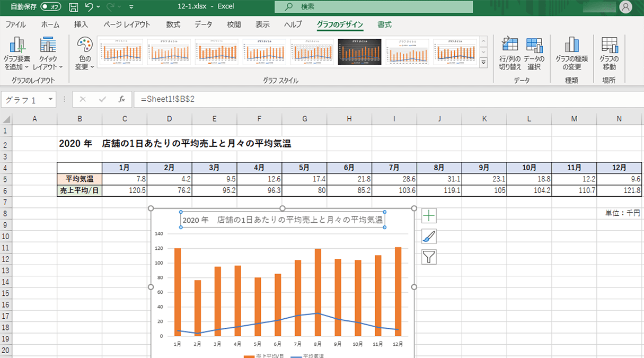644x358 pixels.
Task: Toggle the AutoSave switch
Action: pyautogui.click(x=51, y=7)
